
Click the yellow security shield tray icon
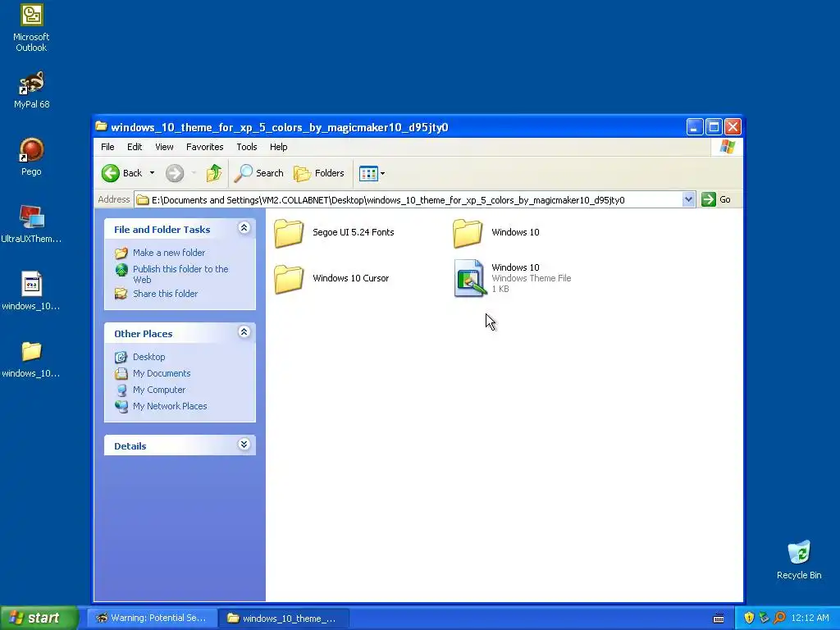coord(749,618)
